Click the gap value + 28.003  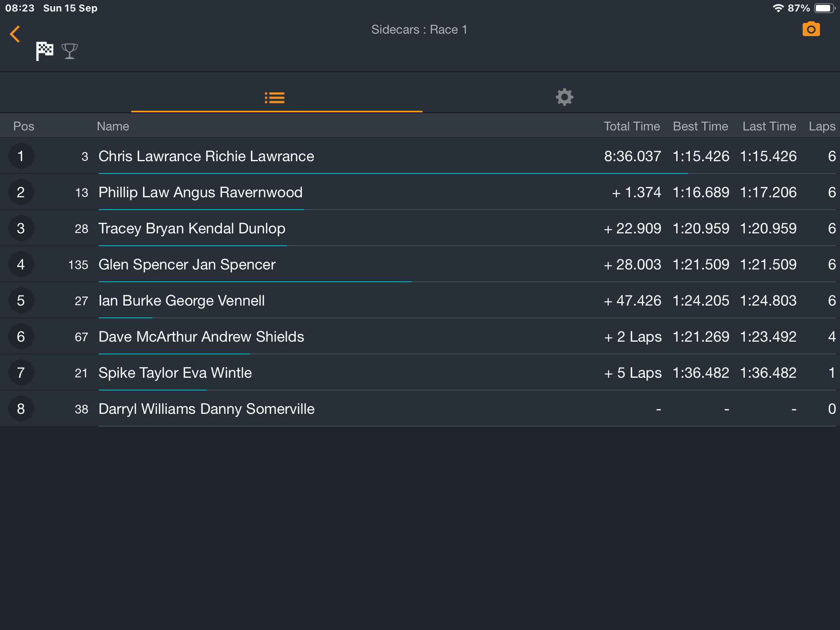632,265
